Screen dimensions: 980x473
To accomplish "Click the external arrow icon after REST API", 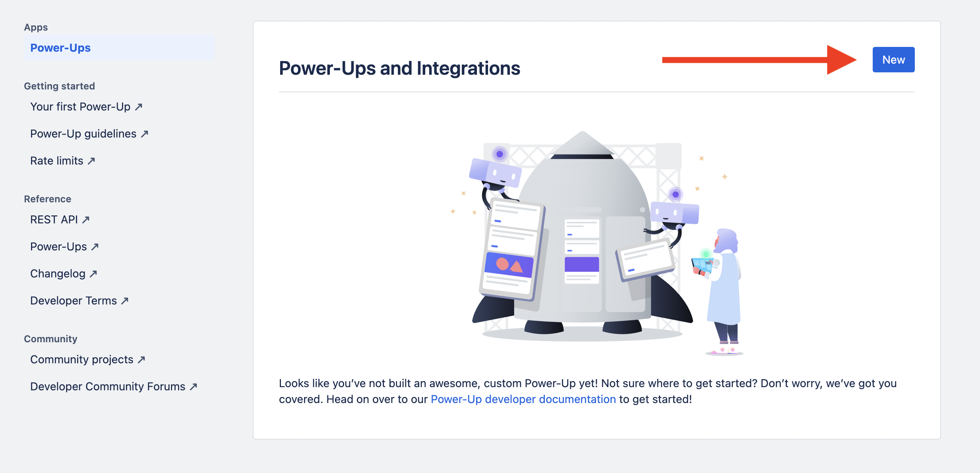I will (x=86, y=220).
